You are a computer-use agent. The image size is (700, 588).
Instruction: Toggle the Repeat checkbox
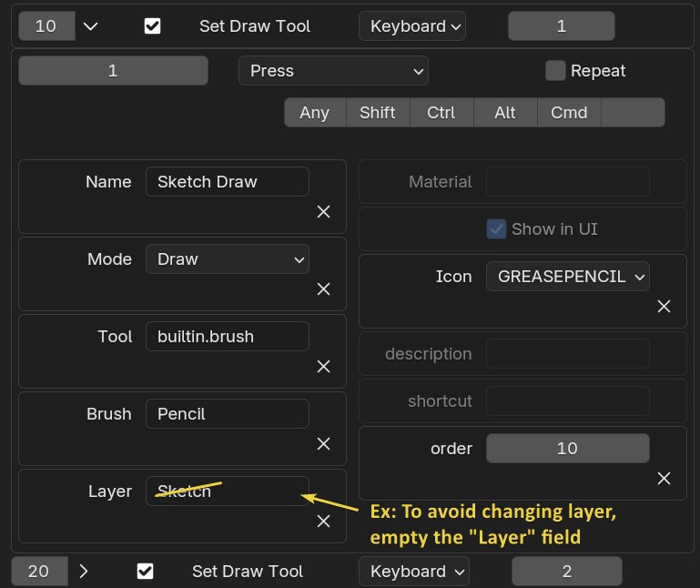pyautogui.click(x=555, y=71)
